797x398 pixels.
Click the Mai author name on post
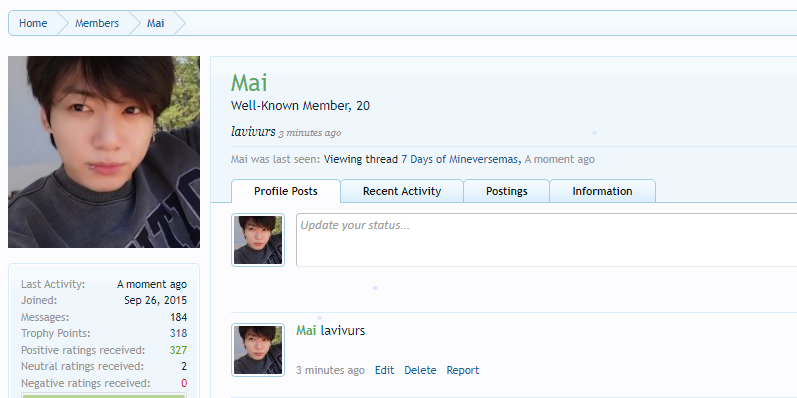[x=306, y=330]
